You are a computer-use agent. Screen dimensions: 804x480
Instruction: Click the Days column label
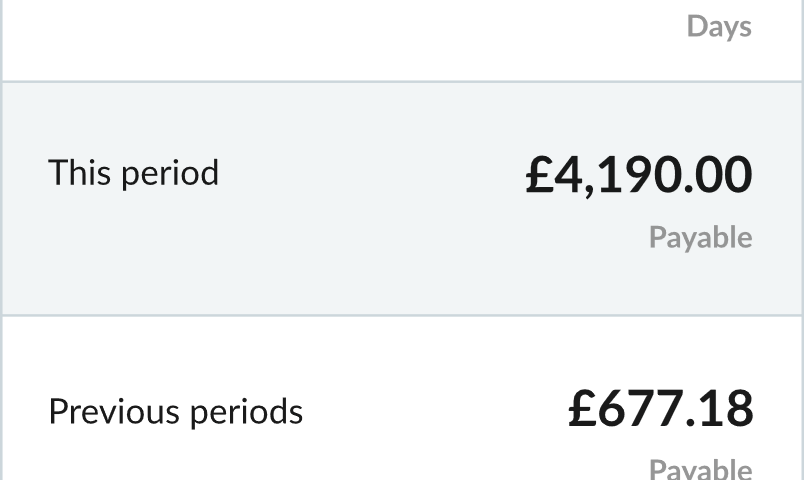coord(719,27)
